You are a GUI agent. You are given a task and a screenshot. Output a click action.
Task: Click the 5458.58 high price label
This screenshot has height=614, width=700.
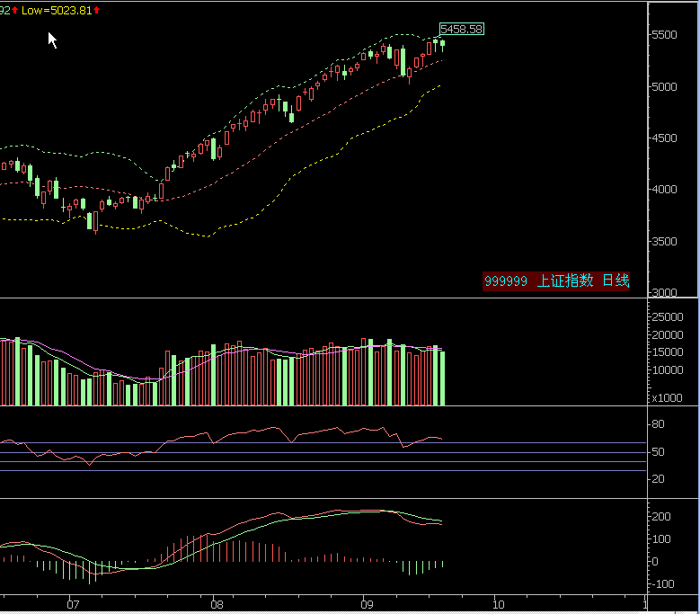pyautogui.click(x=462, y=29)
